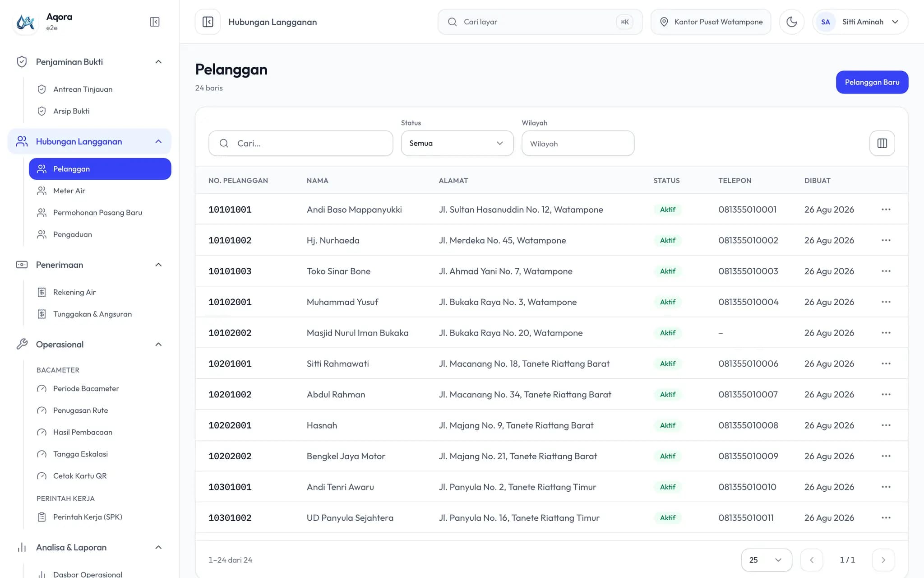Viewport: 924px width, 578px height.
Task: Navigate to Permohonan Pasang Baru
Action: pyautogui.click(x=100, y=213)
